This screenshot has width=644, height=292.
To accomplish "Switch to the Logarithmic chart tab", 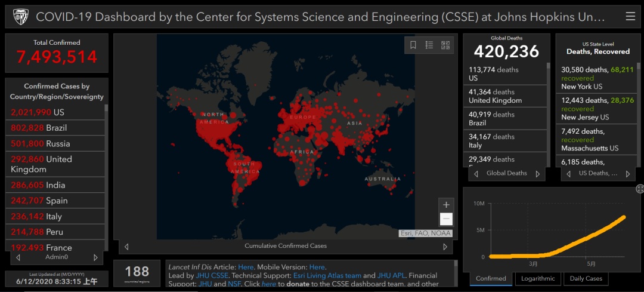I will pos(538,278).
